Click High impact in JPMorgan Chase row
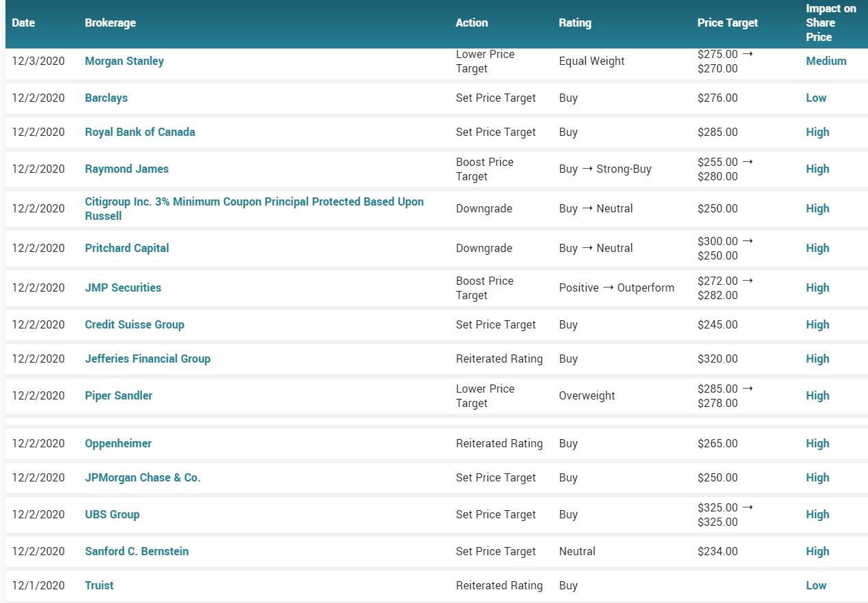 click(817, 477)
